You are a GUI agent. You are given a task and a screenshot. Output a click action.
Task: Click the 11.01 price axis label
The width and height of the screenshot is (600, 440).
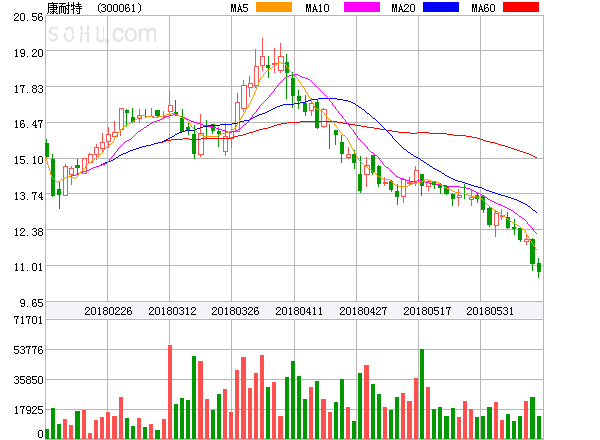29,267
